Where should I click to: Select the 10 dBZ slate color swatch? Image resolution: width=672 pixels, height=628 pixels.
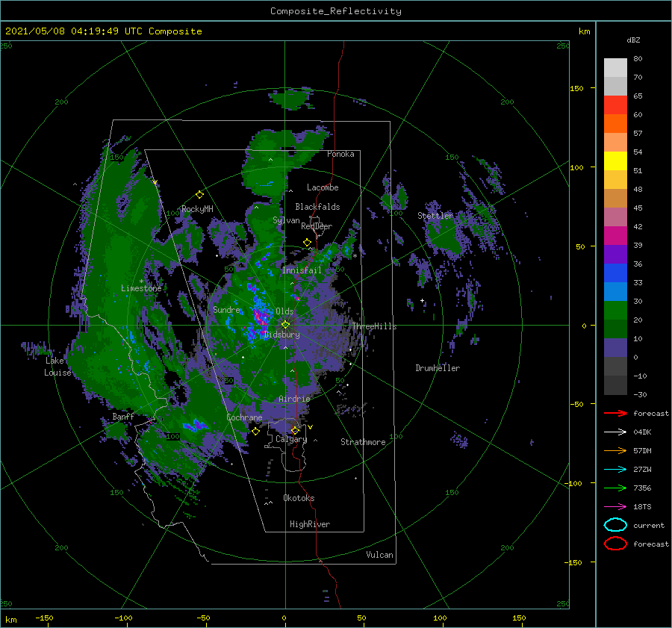[x=615, y=348]
